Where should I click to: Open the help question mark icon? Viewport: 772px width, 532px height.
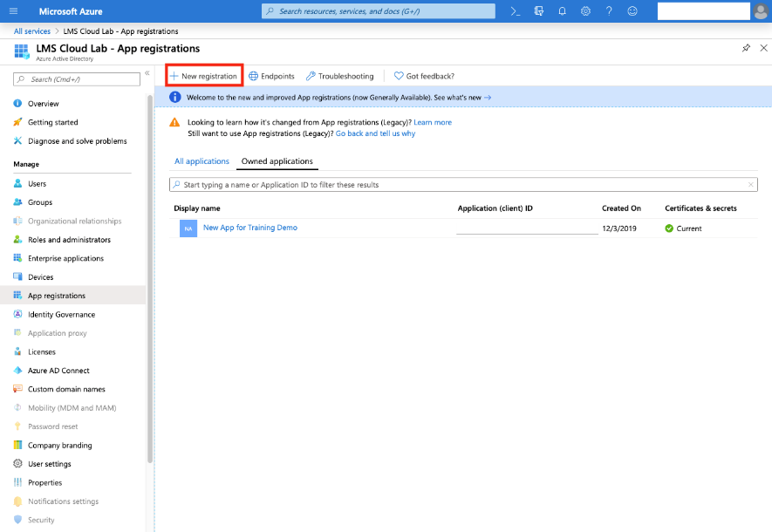pyautogui.click(x=609, y=10)
